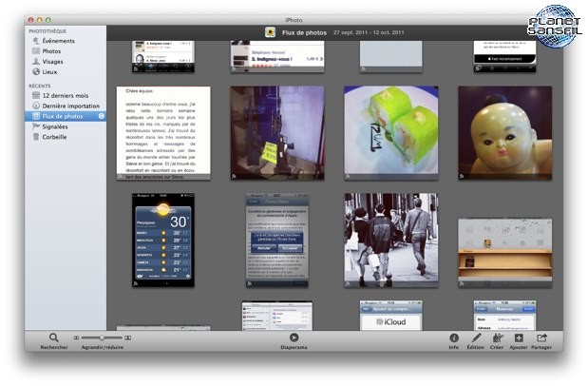Open the Corbeille trash
Screen dimensions: 588x386
[x=54, y=137]
